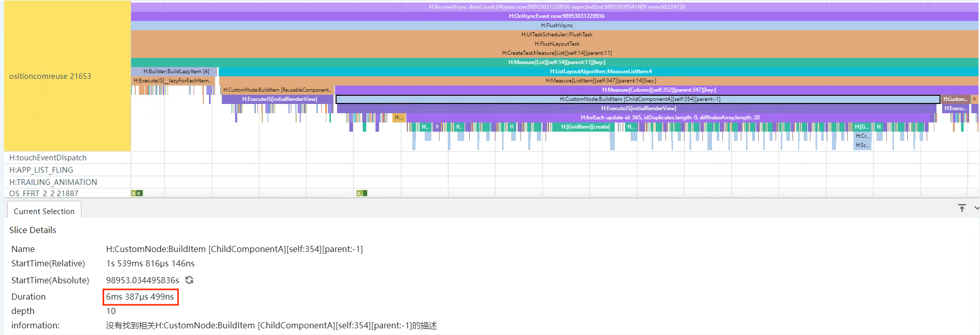Image resolution: width=980 pixels, height=335 pixels.
Task: Select the H:Cr... slice under H:[G...
Action: 862,136
